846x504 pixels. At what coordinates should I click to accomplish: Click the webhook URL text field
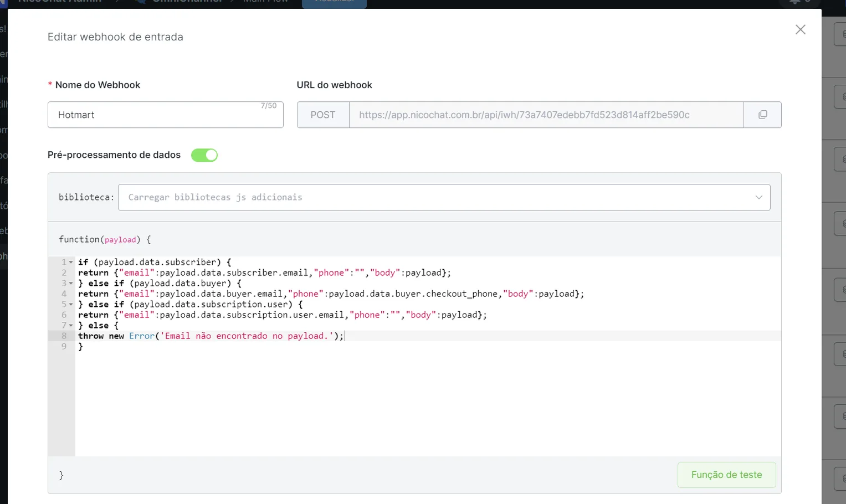[x=546, y=115]
